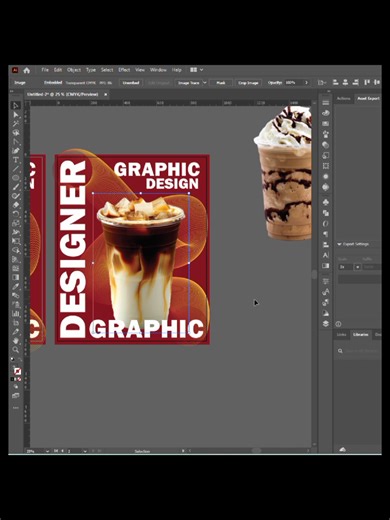Open the Object menu

tap(74, 70)
